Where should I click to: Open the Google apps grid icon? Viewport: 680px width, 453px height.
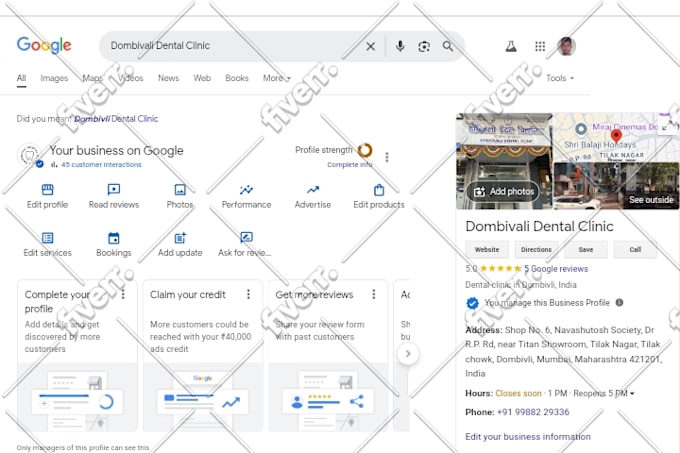540,46
